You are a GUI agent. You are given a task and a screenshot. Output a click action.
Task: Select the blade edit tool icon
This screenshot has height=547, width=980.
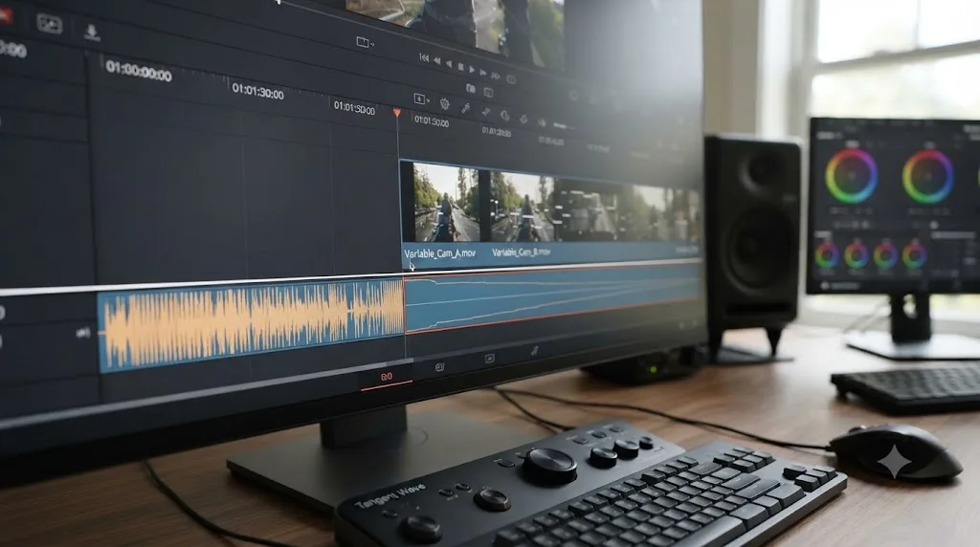click(466, 108)
